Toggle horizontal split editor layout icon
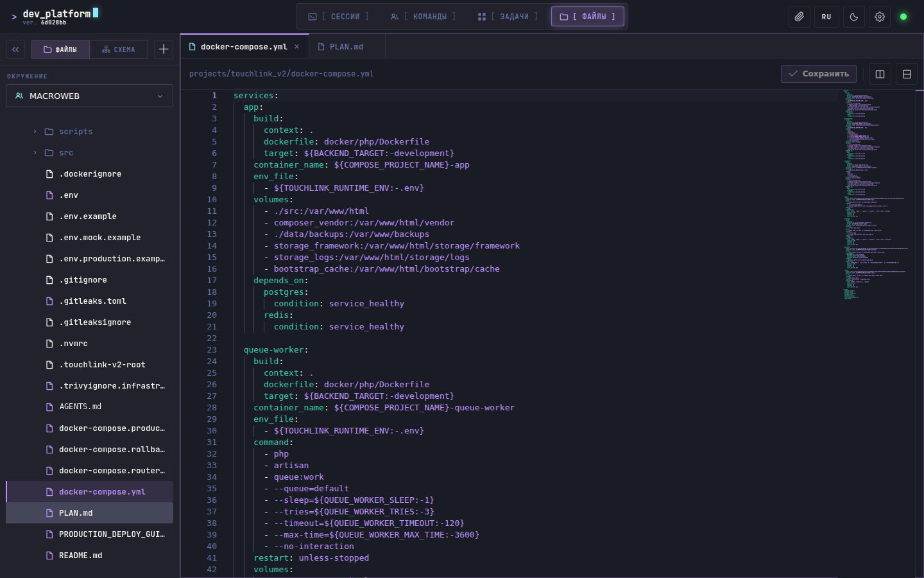924x578 pixels. click(x=907, y=74)
